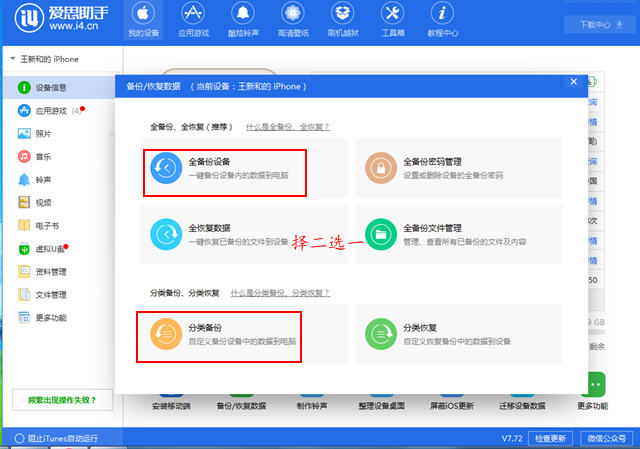Viewport: 640px width, 449px height.
Task: Toggle 阻止iTunes自动运行 option
Action: pyautogui.click(x=20, y=438)
